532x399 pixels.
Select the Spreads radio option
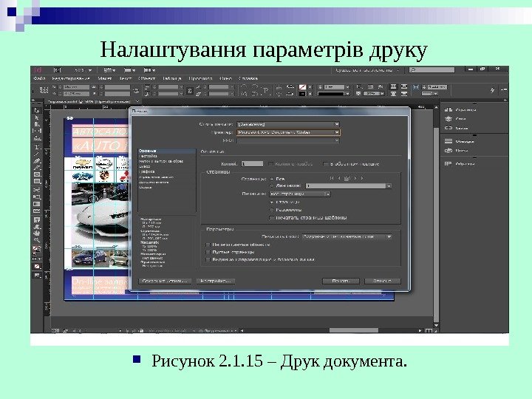pyautogui.click(x=272, y=210)
